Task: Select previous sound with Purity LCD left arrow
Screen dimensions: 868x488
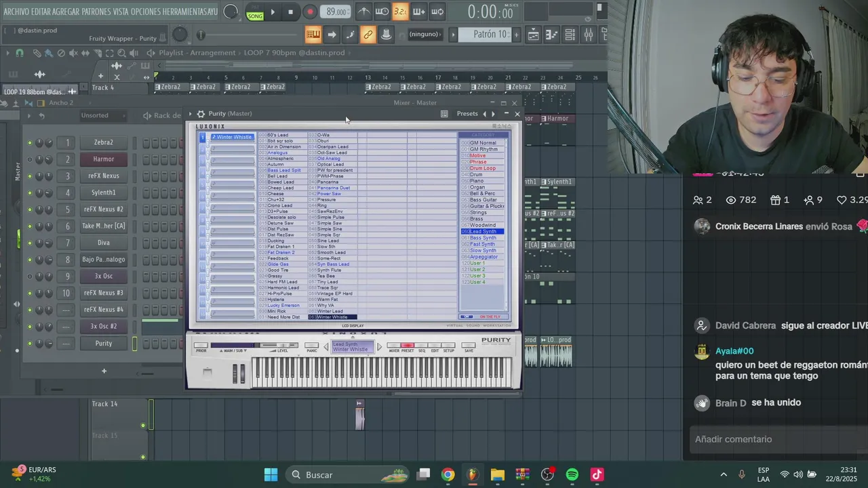Action: (x=325, y=346)
